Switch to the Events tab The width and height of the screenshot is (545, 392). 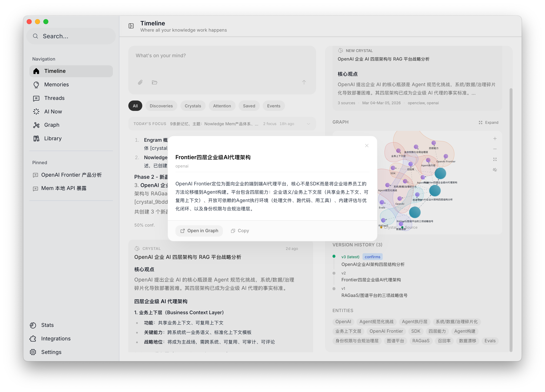(274, 106)
